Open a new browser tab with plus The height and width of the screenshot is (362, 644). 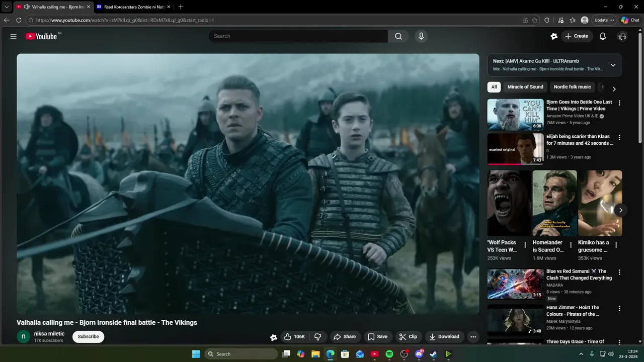click(181, 7)
